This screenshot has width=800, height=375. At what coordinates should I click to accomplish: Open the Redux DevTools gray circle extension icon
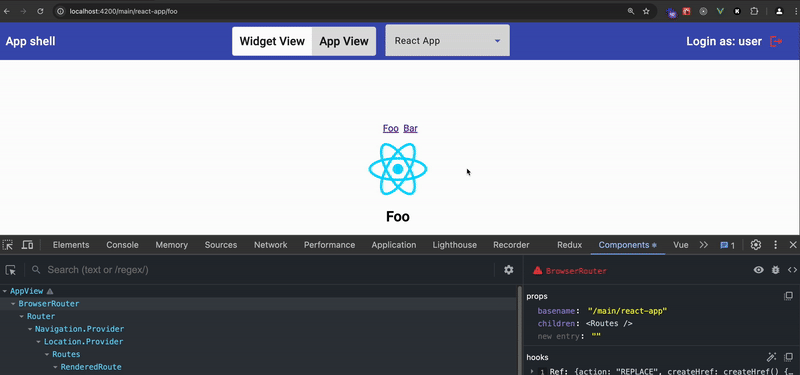704,11
